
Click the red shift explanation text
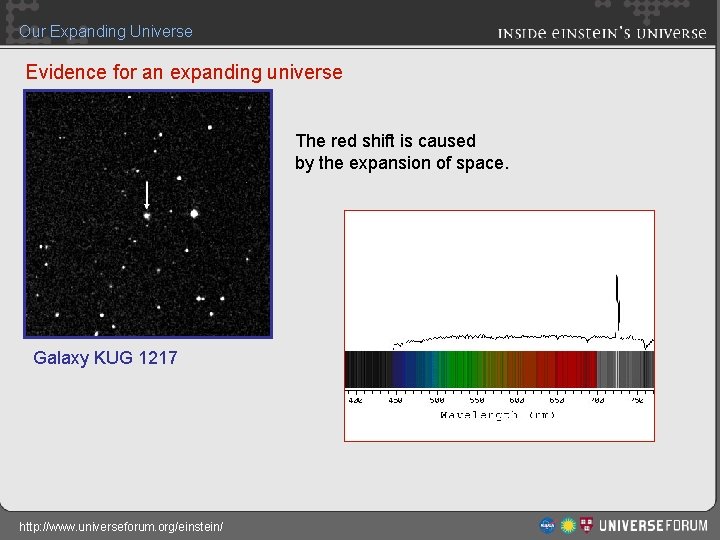[402, 152]
